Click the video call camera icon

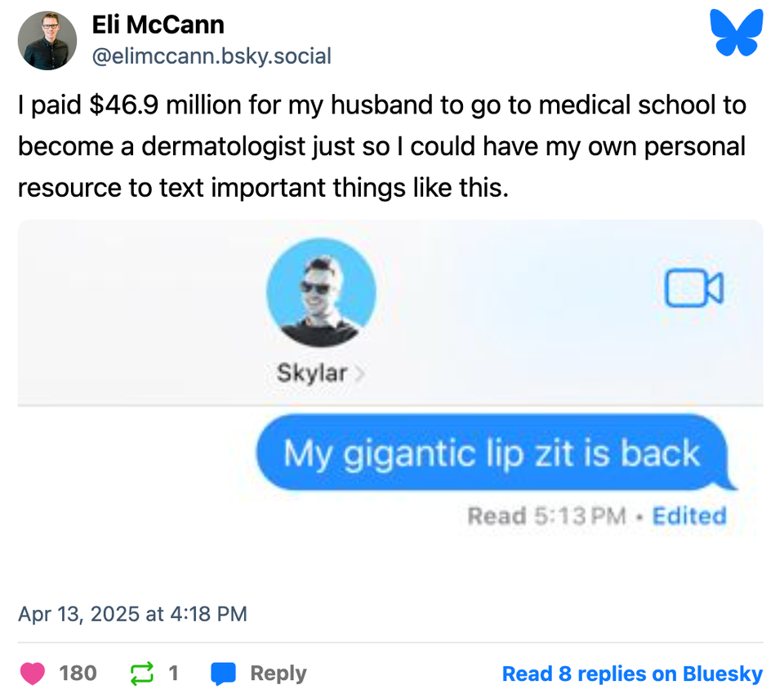click(x=694, y=288)
